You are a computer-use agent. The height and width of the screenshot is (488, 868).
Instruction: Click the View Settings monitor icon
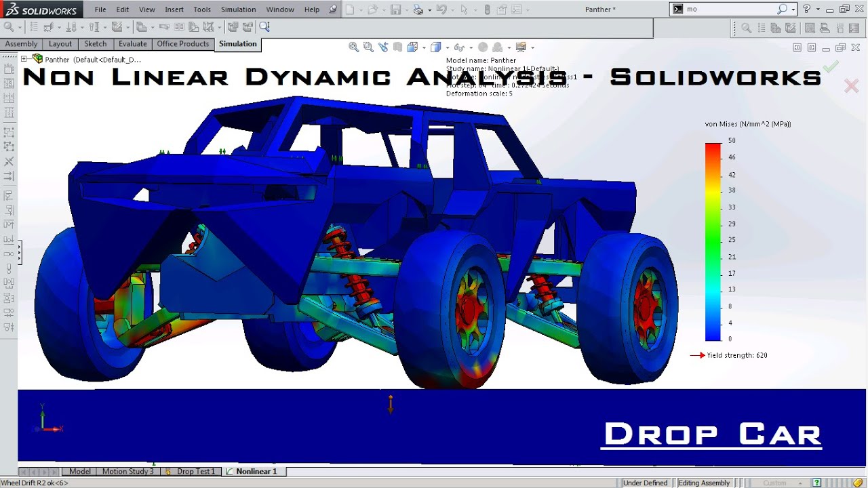[521, 47]
